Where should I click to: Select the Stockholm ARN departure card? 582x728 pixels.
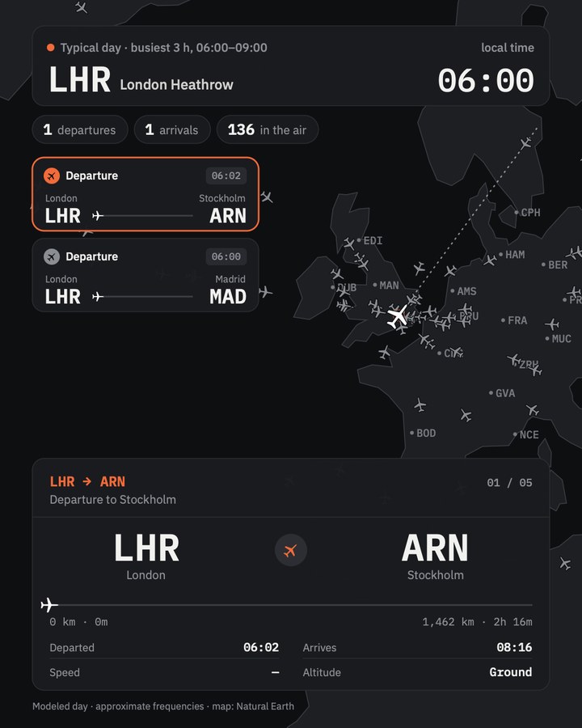click(x=145, y=194)
